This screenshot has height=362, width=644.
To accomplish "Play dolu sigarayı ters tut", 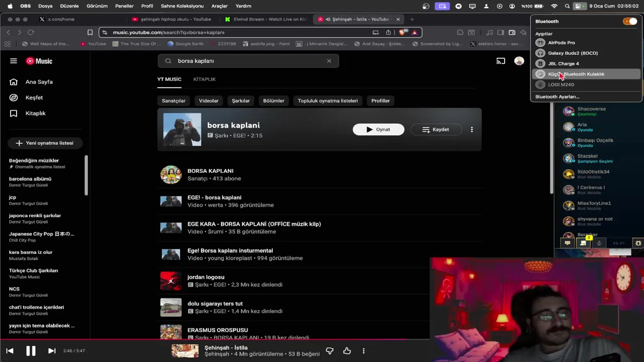I will point(171,308).
